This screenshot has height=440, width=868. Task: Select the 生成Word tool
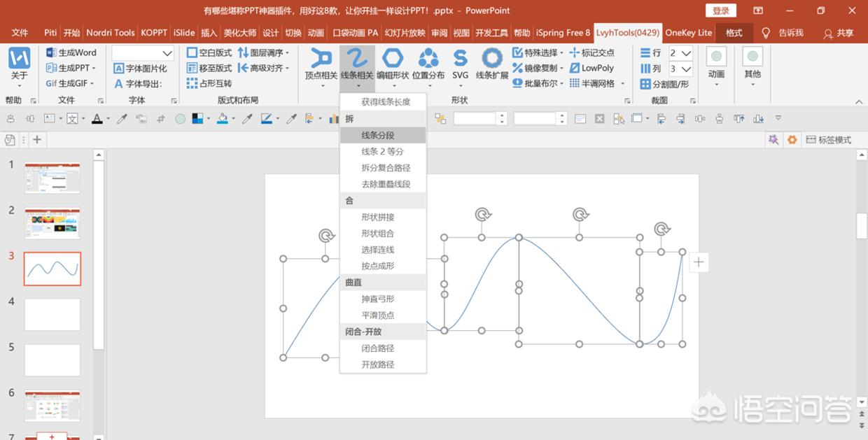pyautogui.click(x=69, y=52)
